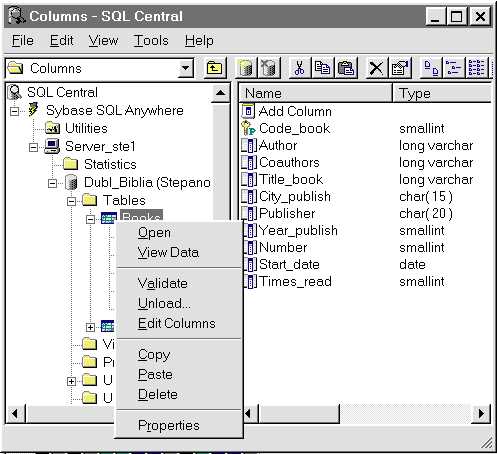Click tree horizontal scroll left arrow
This screenshot has height=454, width=497.
click(15, 414)
